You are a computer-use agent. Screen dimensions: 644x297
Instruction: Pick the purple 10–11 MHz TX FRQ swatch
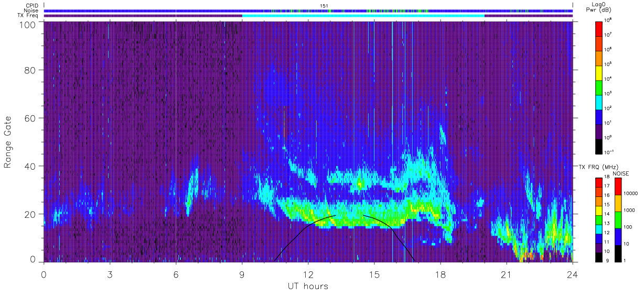tap(599, 247)
